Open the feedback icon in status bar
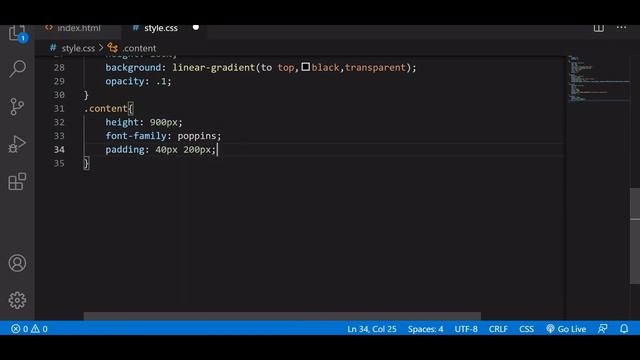Viewport: 640px width, 360px height. point(602,329)
